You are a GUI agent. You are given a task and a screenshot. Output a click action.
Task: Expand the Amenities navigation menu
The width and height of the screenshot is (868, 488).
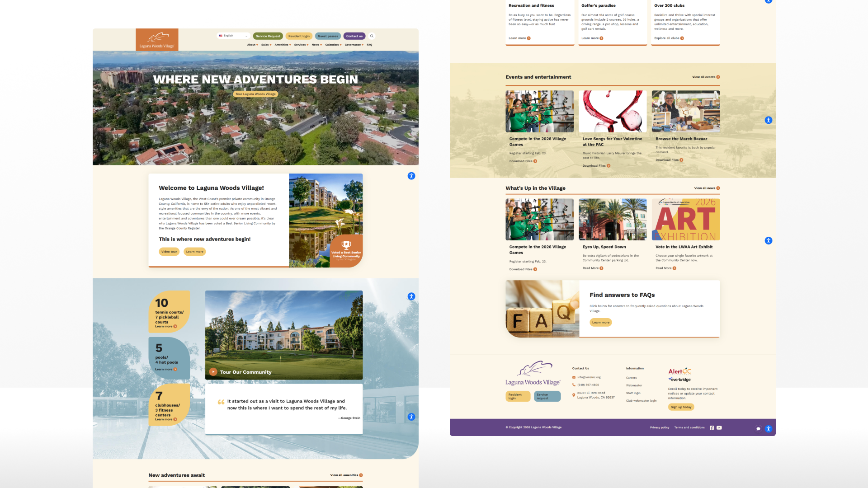tap(283, 45)
